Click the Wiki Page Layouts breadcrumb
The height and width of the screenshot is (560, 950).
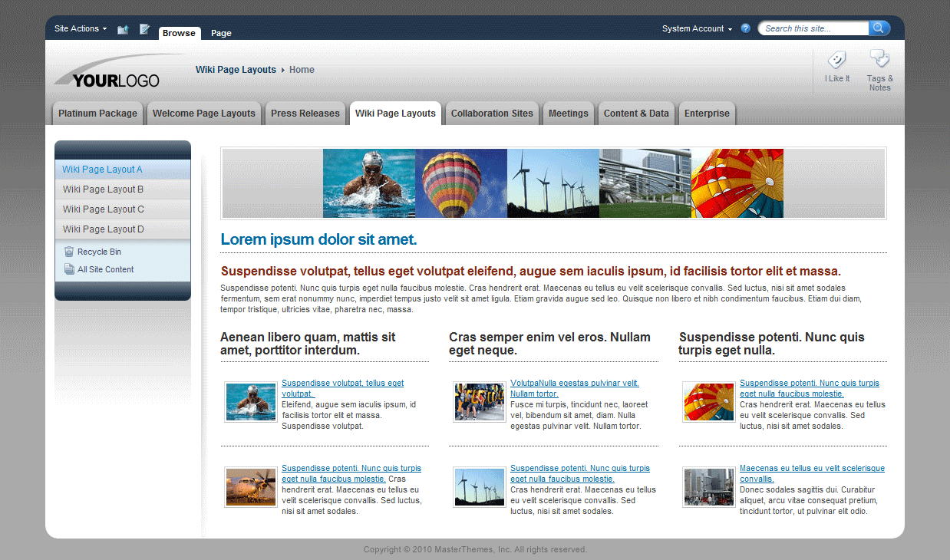(x=236, y=69)
